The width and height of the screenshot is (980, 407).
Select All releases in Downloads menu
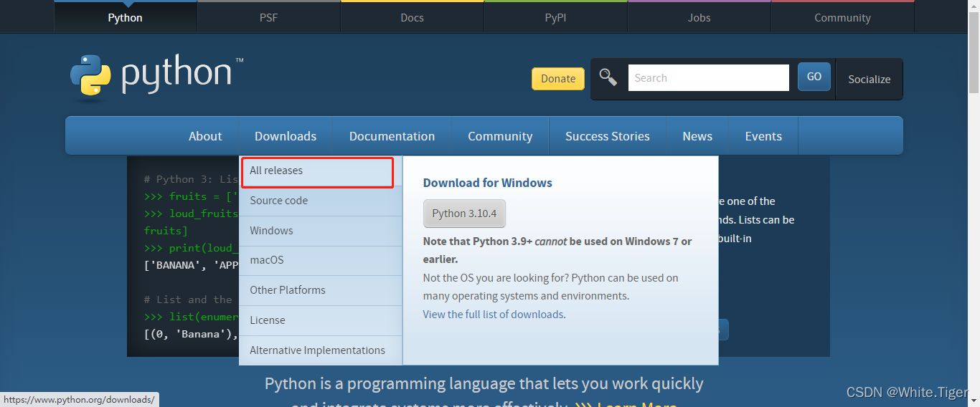coord(321,171)
